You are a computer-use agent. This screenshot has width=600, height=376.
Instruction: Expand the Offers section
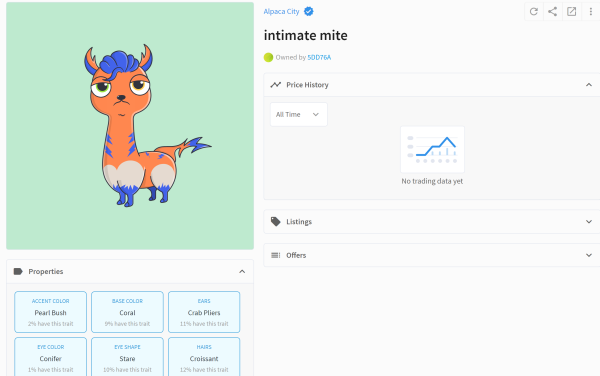[589, 255]
